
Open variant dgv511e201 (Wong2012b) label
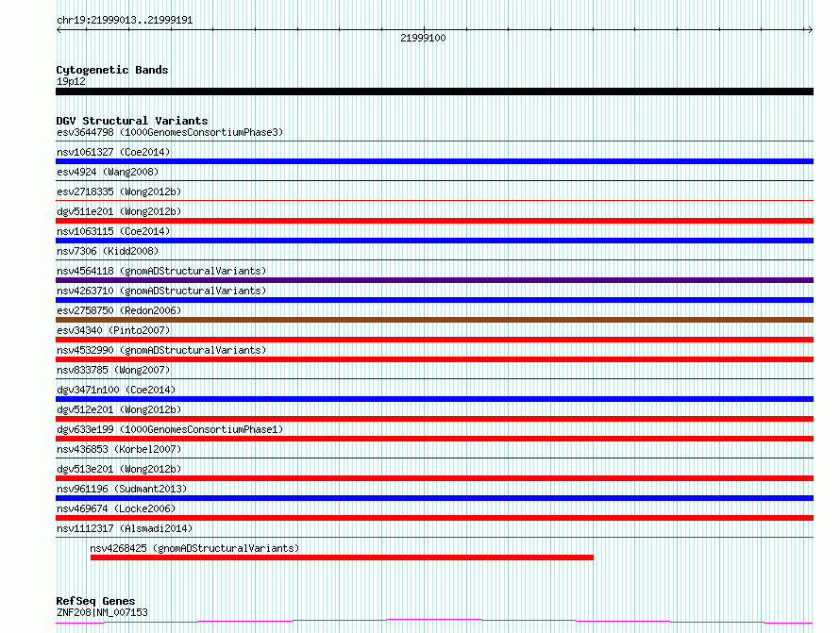pyautogui.click(x=119, y=211)
